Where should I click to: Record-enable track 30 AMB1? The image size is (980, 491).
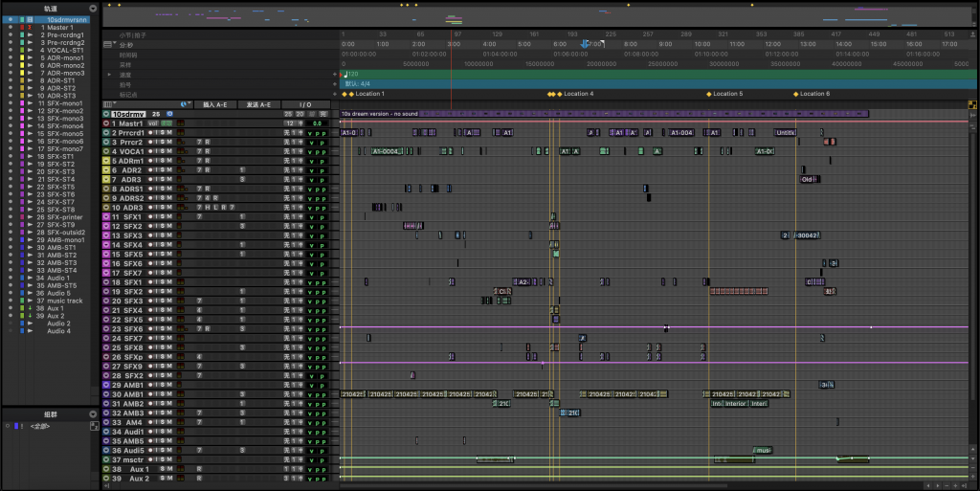[x=150, y=394]
